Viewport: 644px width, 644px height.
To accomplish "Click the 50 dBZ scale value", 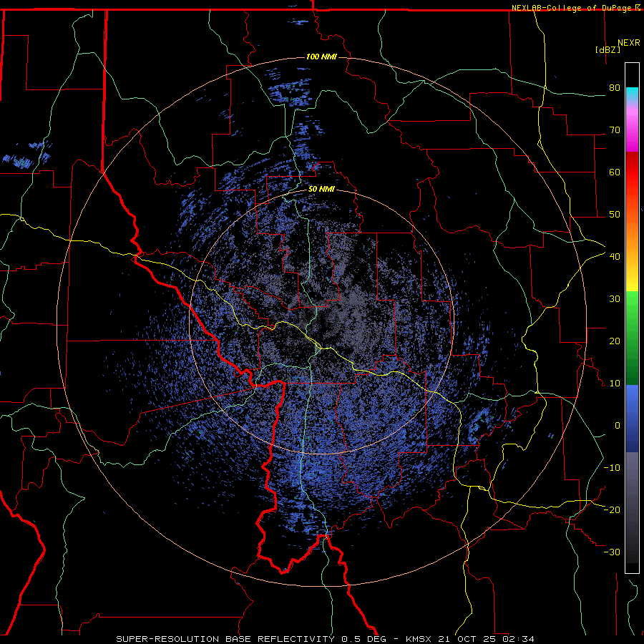I will coord(615,215).
